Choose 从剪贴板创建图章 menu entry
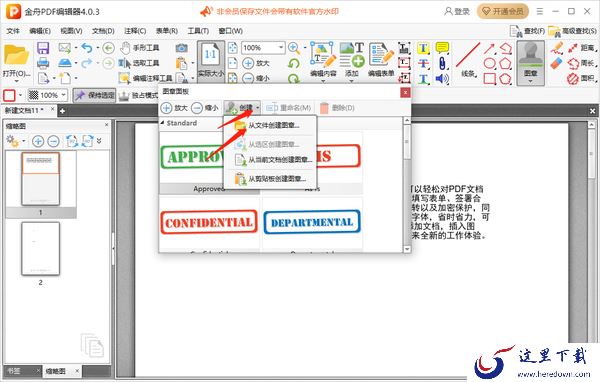Image resolution: width=600 pixels, height=382 pixels. coord(270,179)
